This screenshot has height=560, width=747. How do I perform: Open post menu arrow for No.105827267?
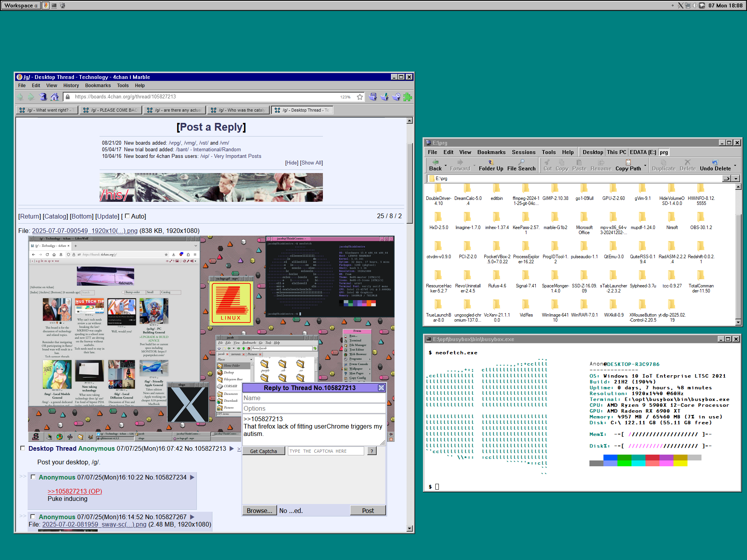(x=192, y=517)
